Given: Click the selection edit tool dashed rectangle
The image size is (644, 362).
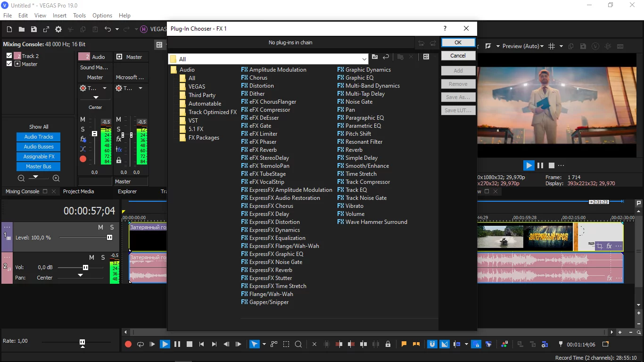Looking at the screenshot, I should (286, 344).
